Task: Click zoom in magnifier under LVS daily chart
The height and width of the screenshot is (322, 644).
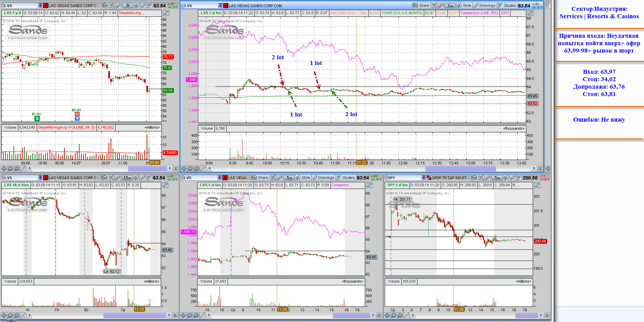Action: 10,168
